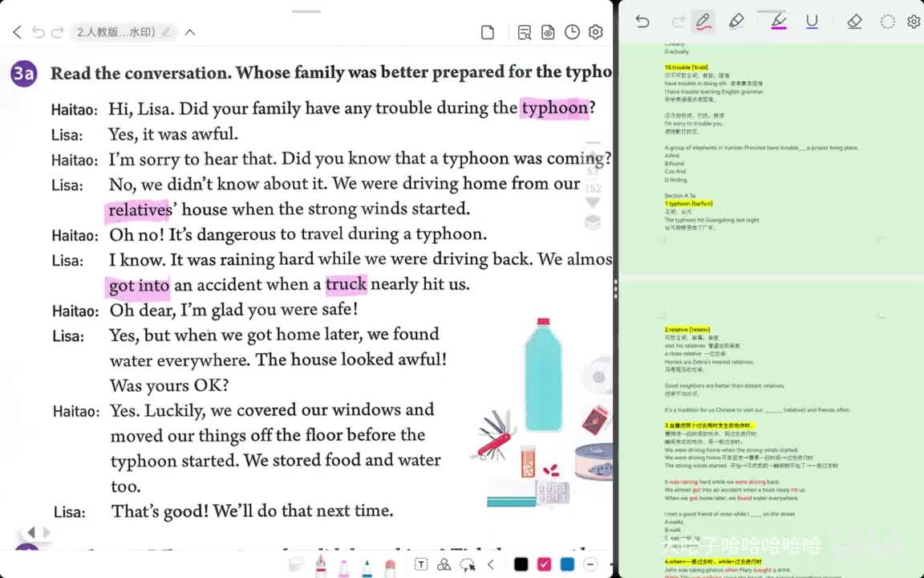The width and height of the screenshot is (924, 578).
Task: Choose the black color swatch
Action: [521, 564]
